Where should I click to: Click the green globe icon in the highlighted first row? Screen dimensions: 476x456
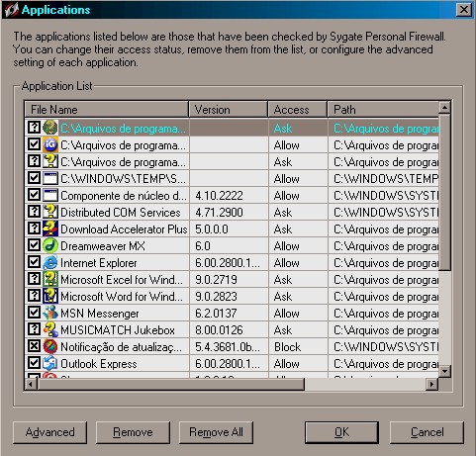point(50,128)
